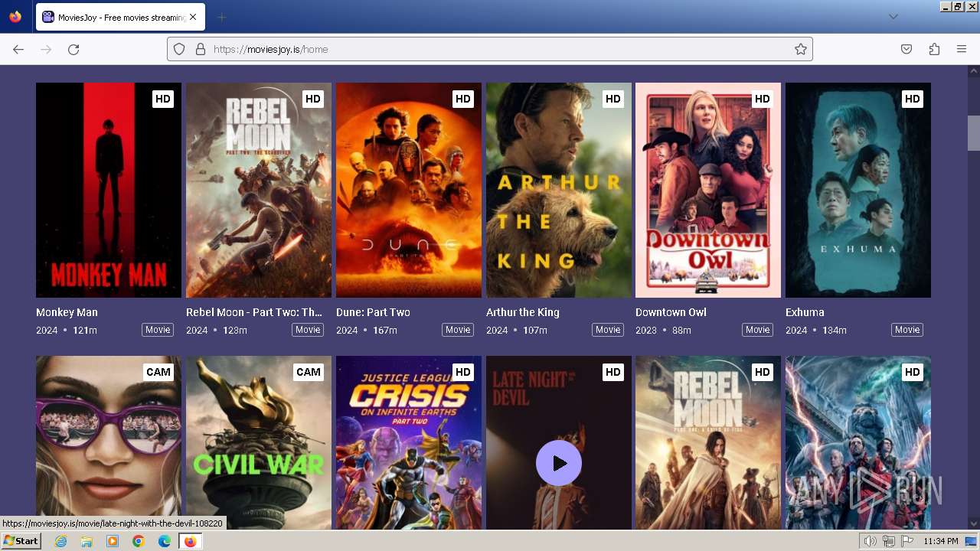Click the Rebel Moon - Part Two title link
The width and height of the screenshot is (980, 551).
tap(254, 312)
